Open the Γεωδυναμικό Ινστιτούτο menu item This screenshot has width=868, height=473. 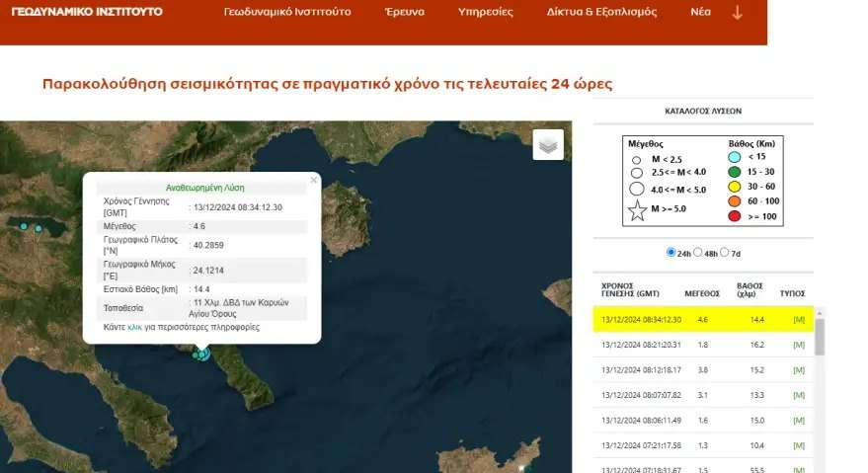pos(287,13)
